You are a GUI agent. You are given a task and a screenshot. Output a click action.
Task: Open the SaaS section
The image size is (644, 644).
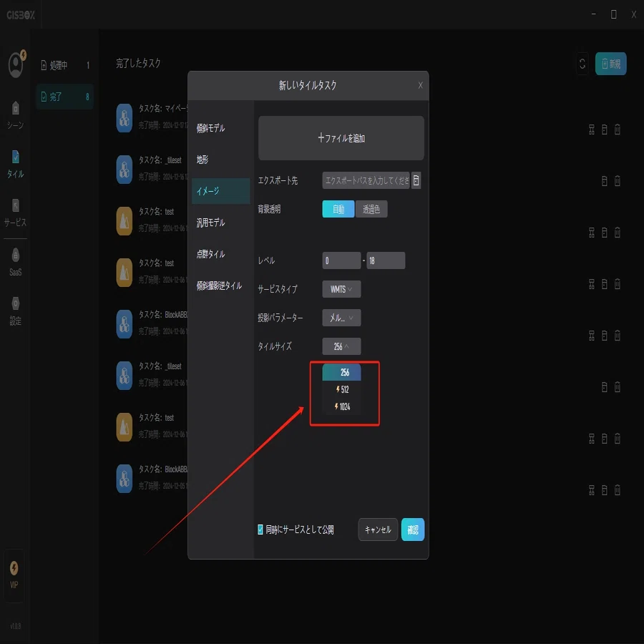click(x=15, y=262)
